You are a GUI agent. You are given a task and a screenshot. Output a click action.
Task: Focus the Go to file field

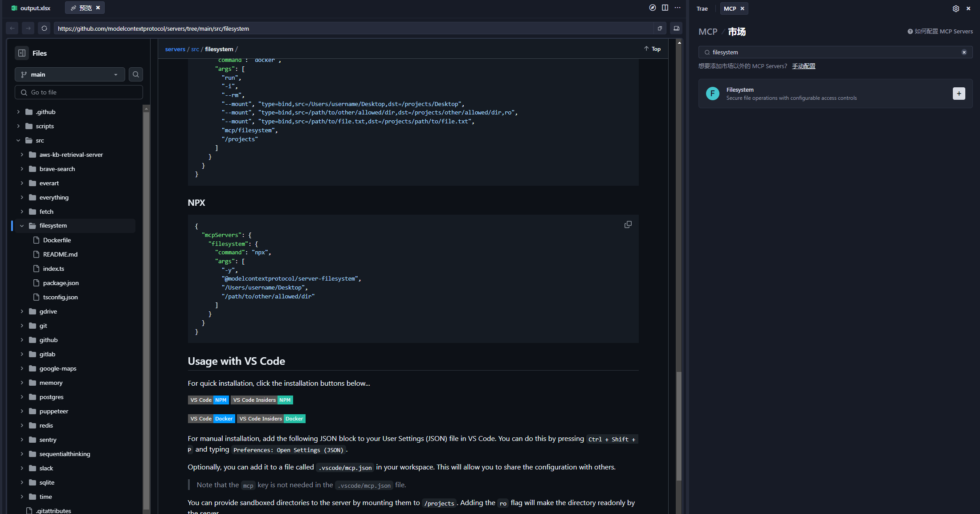coord(79,92)
